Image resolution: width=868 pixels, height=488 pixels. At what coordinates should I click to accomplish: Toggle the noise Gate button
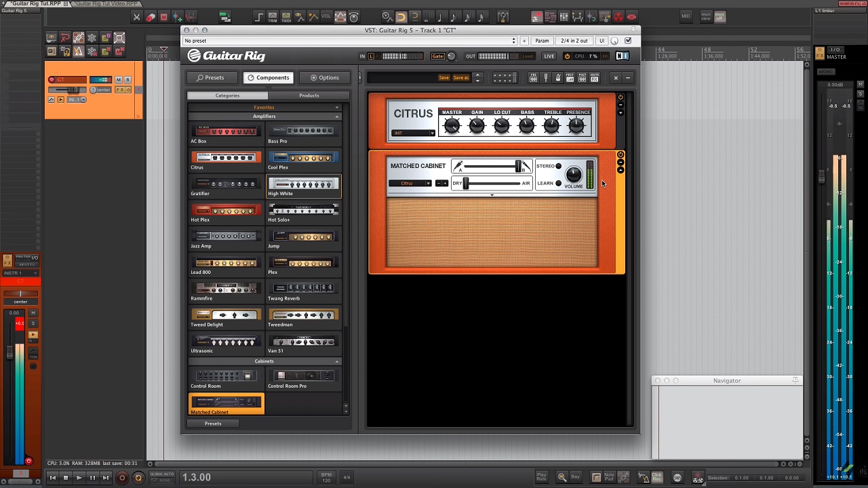point(437,56)
